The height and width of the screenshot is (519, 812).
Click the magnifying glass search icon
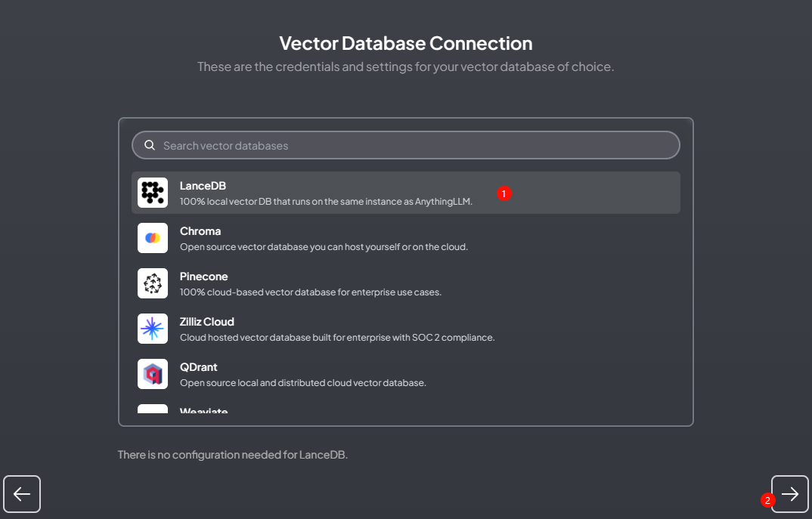[150, 145]
